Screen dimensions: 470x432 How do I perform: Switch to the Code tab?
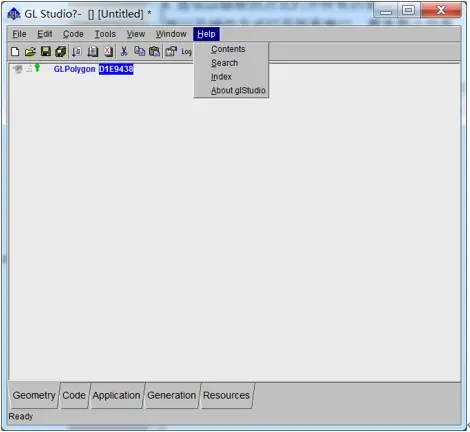click(74, 395)
